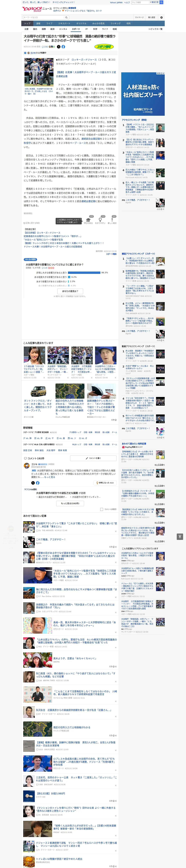The height and width of the screenshot is (868, 186).
Task: Share ゴジキ's comment on Facebook
Action: [38, 483]
